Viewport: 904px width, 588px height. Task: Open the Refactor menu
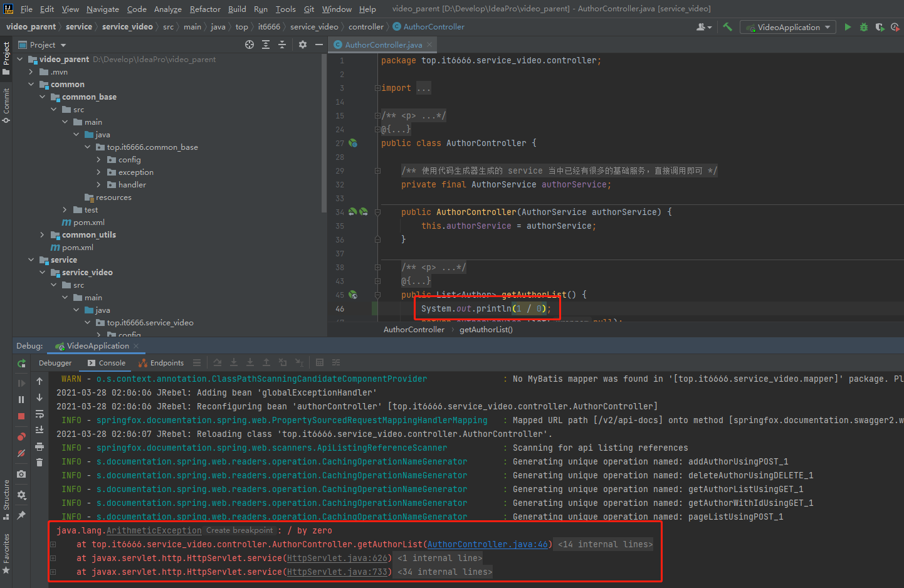(205, 9)
